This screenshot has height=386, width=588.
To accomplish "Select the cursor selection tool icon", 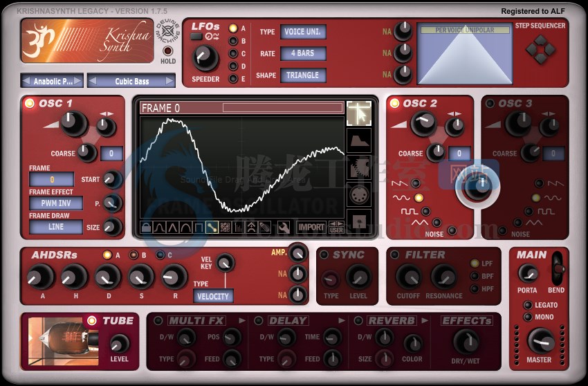I will coord(359,113).
